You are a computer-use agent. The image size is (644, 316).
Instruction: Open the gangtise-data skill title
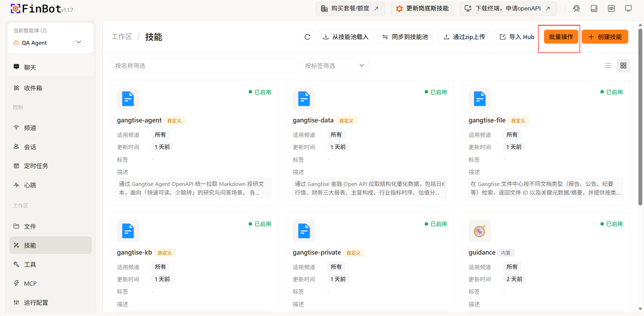point(313,120)
